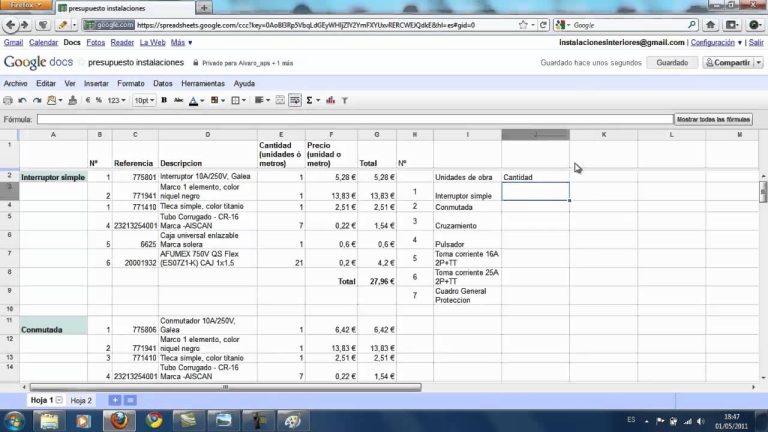Click the Compartir share button
Image resolution: width=768 pixels, height=432 pixels.
coord(728,63)
